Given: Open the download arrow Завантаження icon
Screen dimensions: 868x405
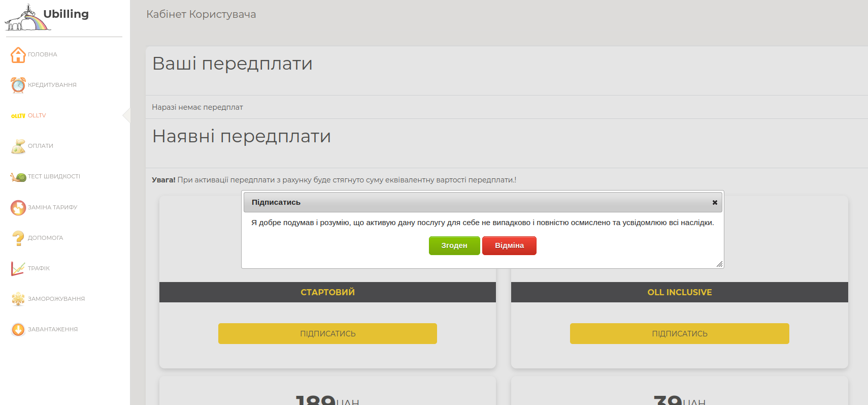Looking at the screenshot, I should click(x=18, y=329).
